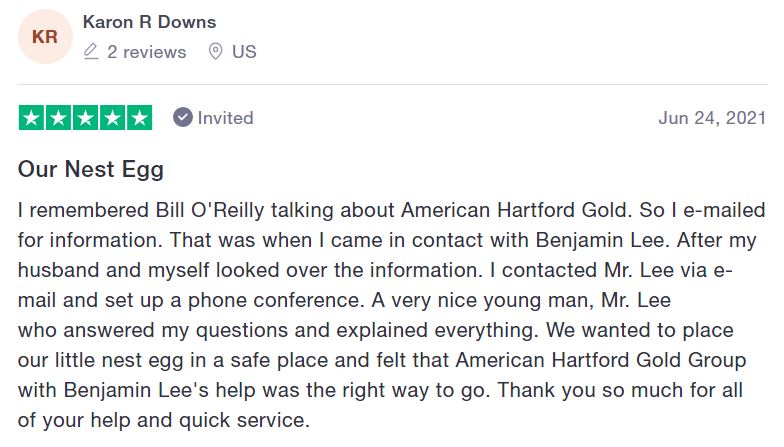The width and height of the screenshot is (784, 447).
Task: Select the fifth star in the rating
Action: [x=140, y=118]
